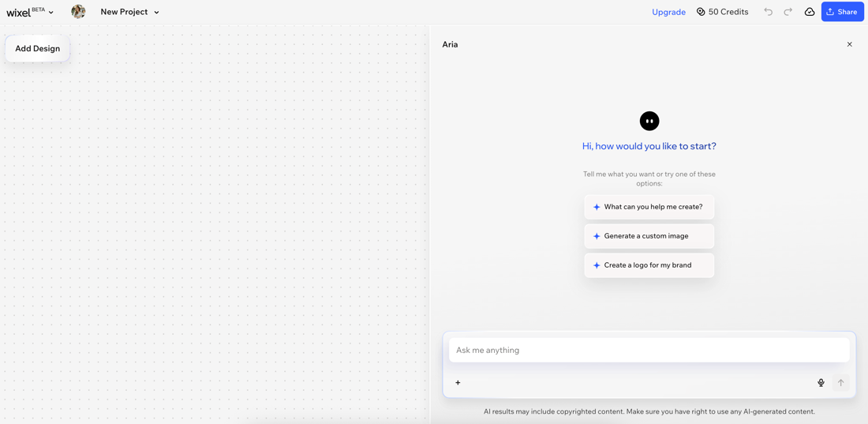Click the microphone voice input icon
Viewport: 868px width, 424px height.
[x=821, y=382]
